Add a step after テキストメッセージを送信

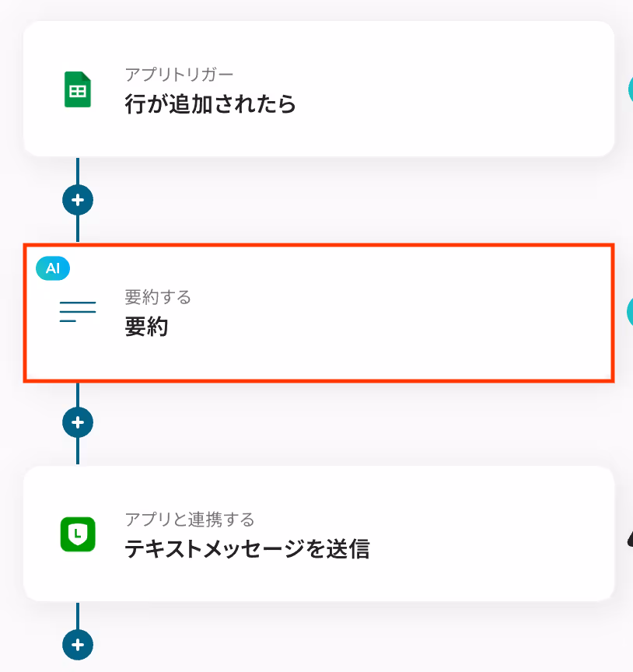(78, 645)
